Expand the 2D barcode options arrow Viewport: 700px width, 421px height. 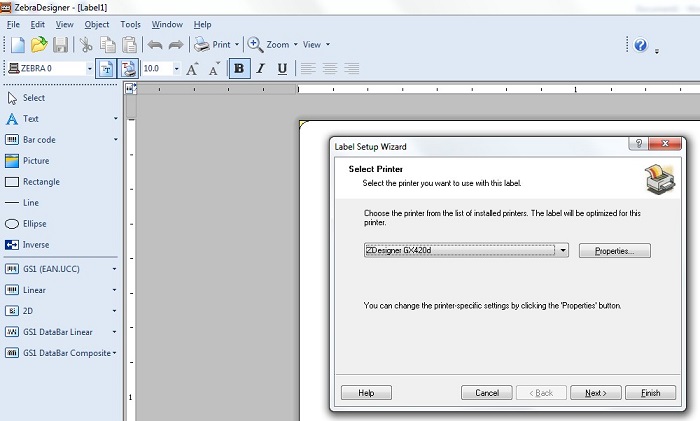point(114,311)
